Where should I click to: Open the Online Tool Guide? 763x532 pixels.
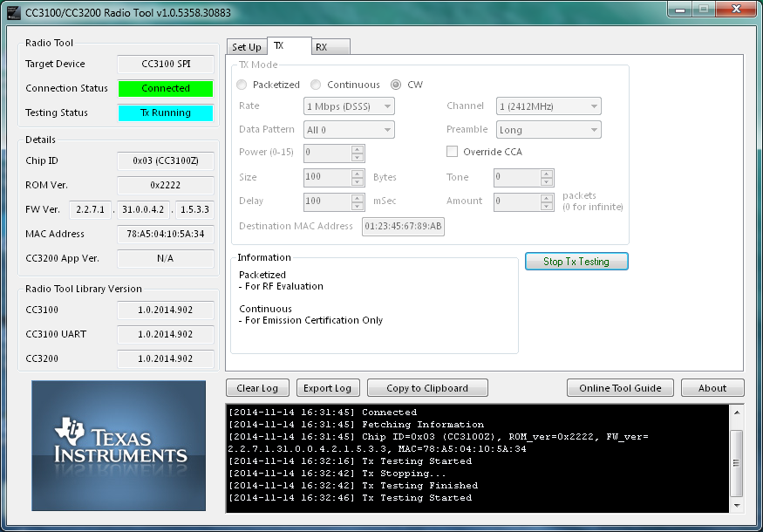[x=620, y=388]
